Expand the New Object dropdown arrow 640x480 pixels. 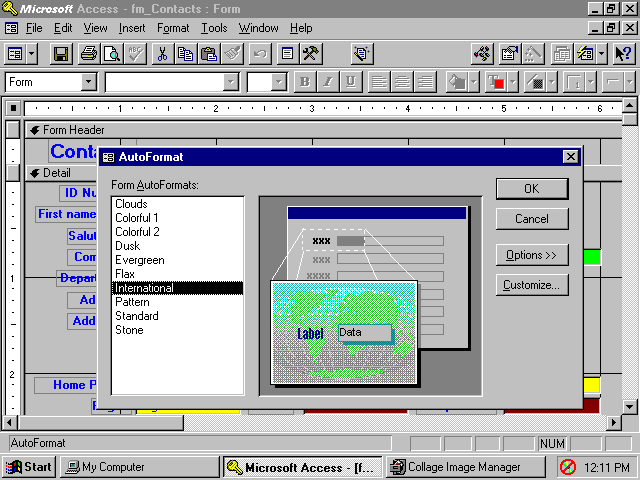pos(602,54)
